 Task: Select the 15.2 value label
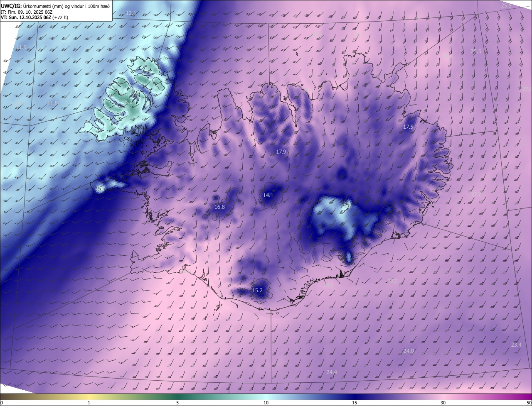pos(257,291)
